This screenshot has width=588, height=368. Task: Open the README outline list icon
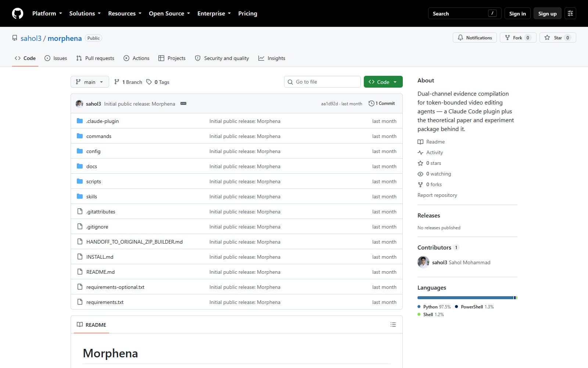pos(393,325)
